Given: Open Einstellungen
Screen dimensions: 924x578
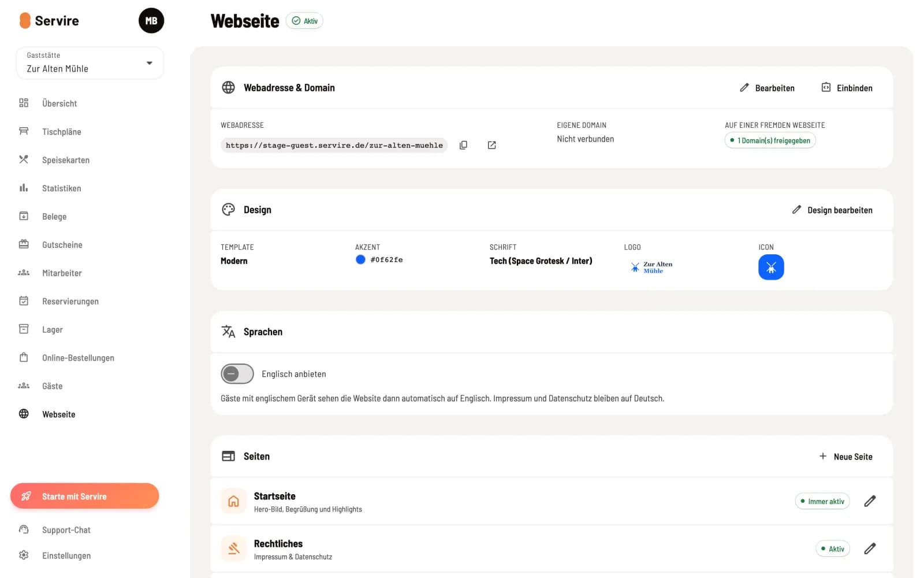Looking at the screenshot, I should pos(66,555).
